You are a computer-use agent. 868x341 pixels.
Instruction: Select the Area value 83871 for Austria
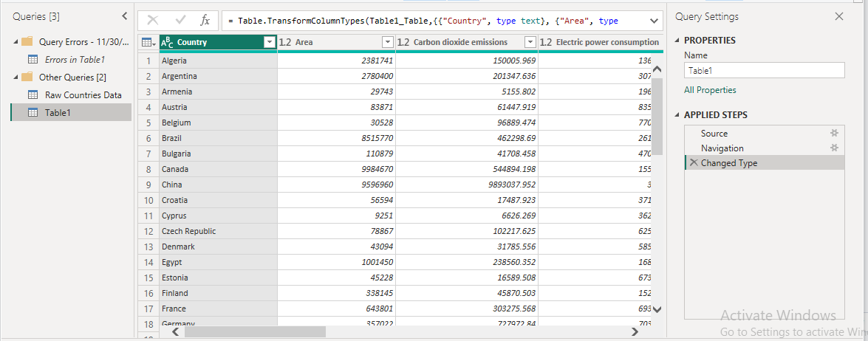point(337,107)
